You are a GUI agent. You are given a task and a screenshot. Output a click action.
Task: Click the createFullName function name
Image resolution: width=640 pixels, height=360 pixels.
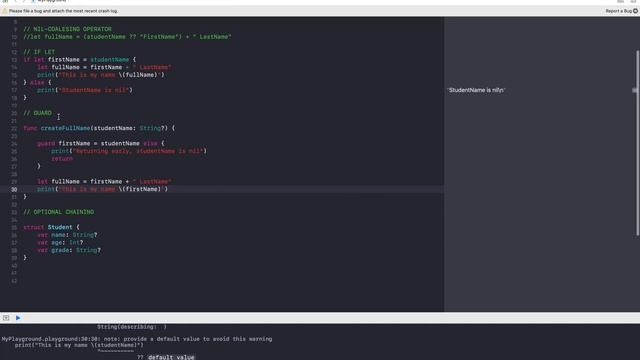click(x=65, y=128)
